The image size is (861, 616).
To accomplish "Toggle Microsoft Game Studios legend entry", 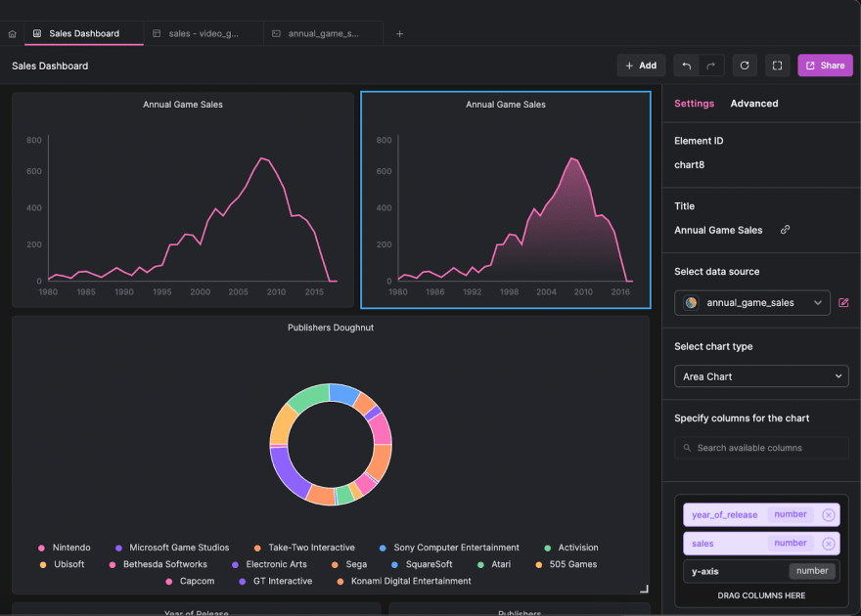I will [172, 548].
